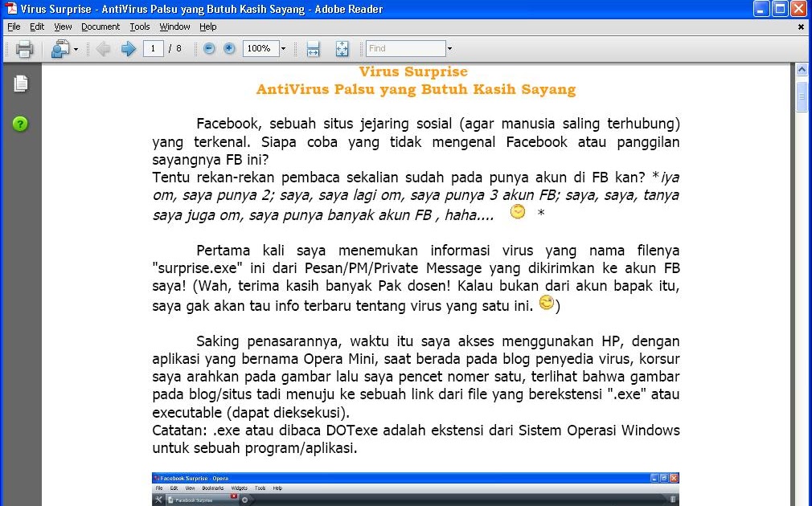
Task: Open the View menu
Action: click(x=63, y=27)
